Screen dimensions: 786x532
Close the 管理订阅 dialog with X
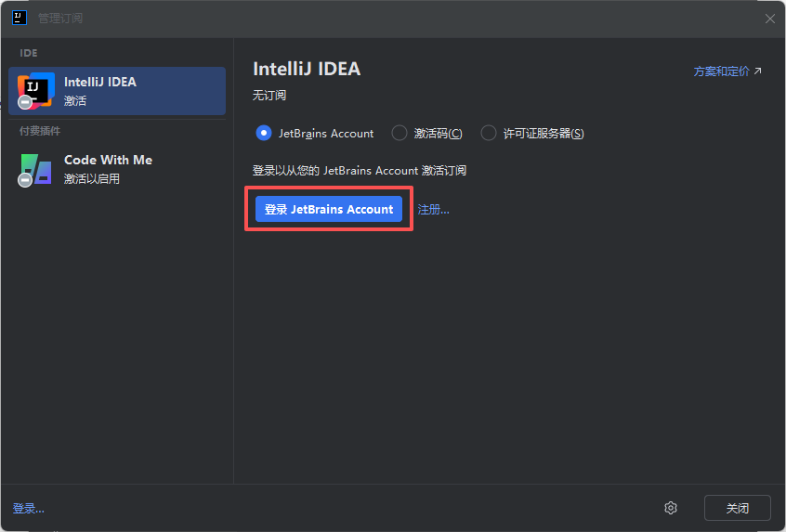[770, 19]
